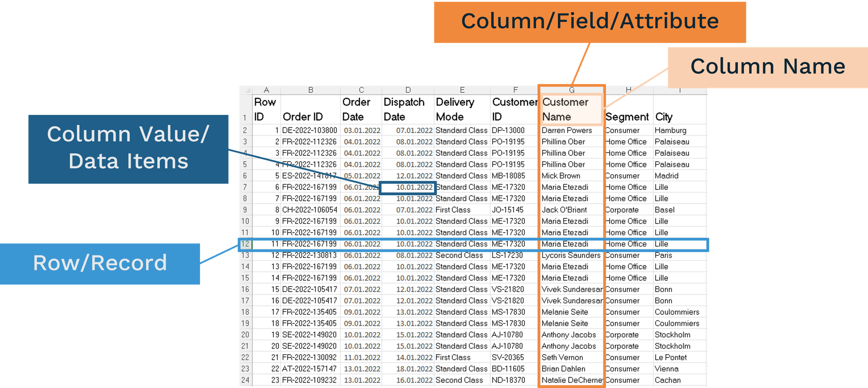868x388 pixels.
Task: Click the 'Delivery Mode' header cell
Action: coord(462,110)
